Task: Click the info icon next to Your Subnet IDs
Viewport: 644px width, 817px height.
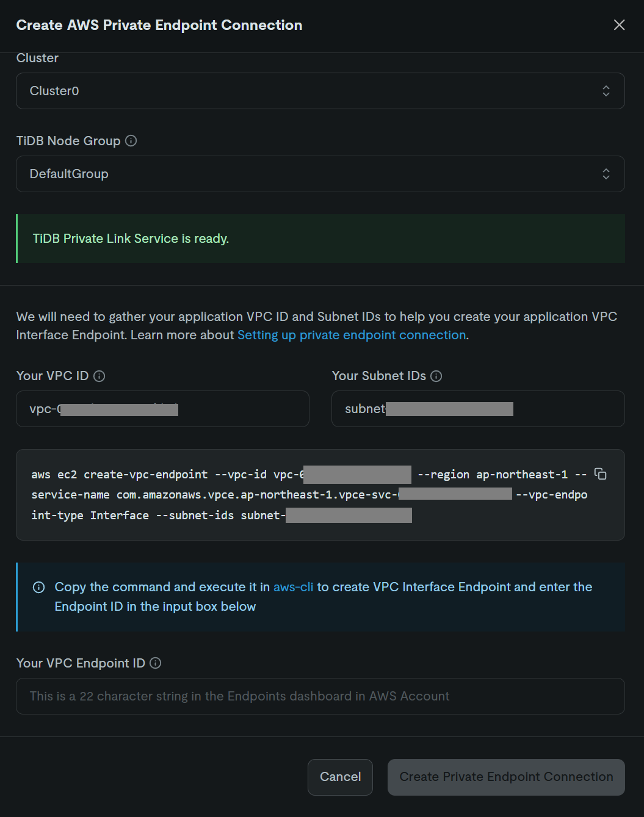Action: (436, 376)
